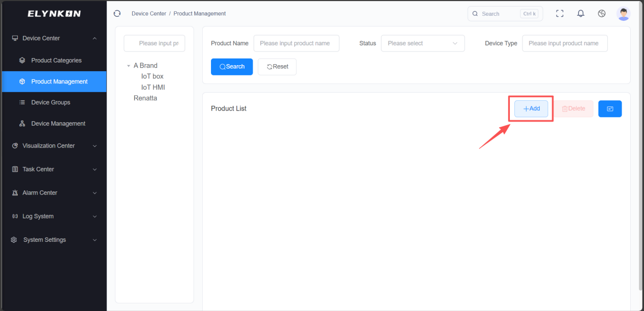The image size is (644, 311).
Task: Open the top global Search box
Action: pyautogui.click(x=505, y=14)
